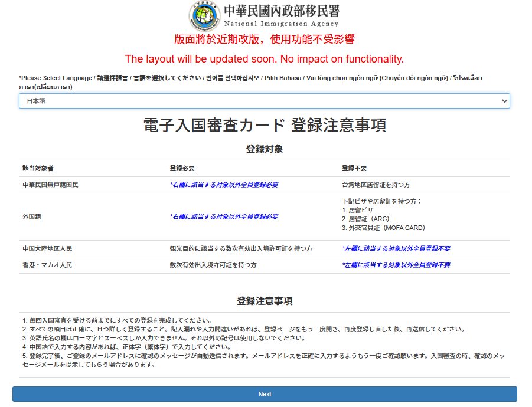Click the 中華民國內政部移民署 agency title text
The image size is (532, 407).
click(x=282, y=11)
